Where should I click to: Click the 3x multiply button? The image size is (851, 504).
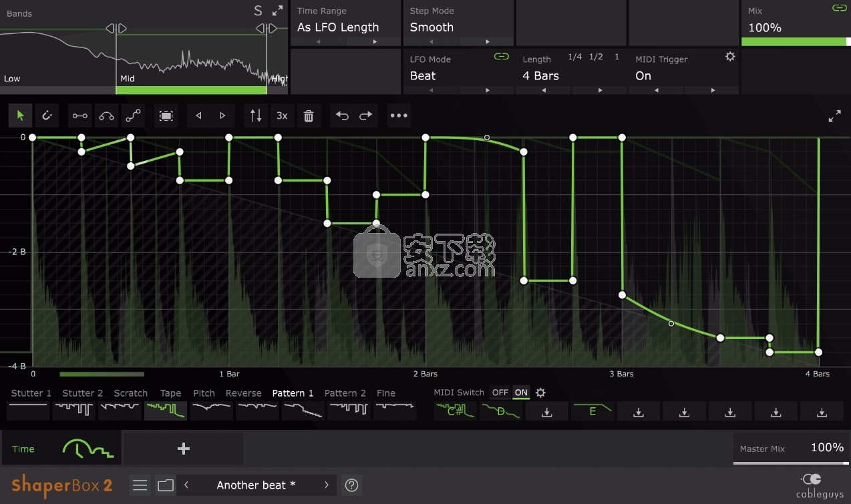click(282, 115)
